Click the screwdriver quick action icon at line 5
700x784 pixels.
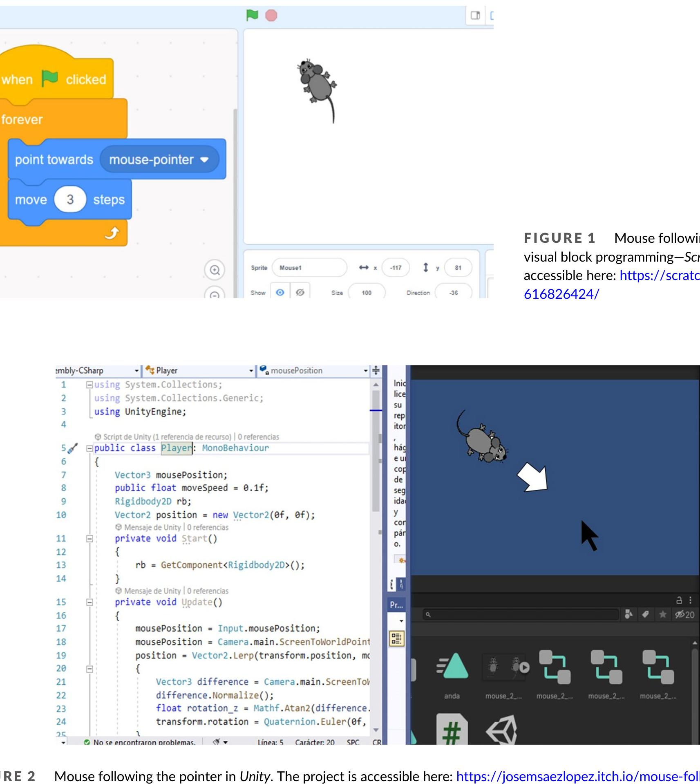point(72,448)
